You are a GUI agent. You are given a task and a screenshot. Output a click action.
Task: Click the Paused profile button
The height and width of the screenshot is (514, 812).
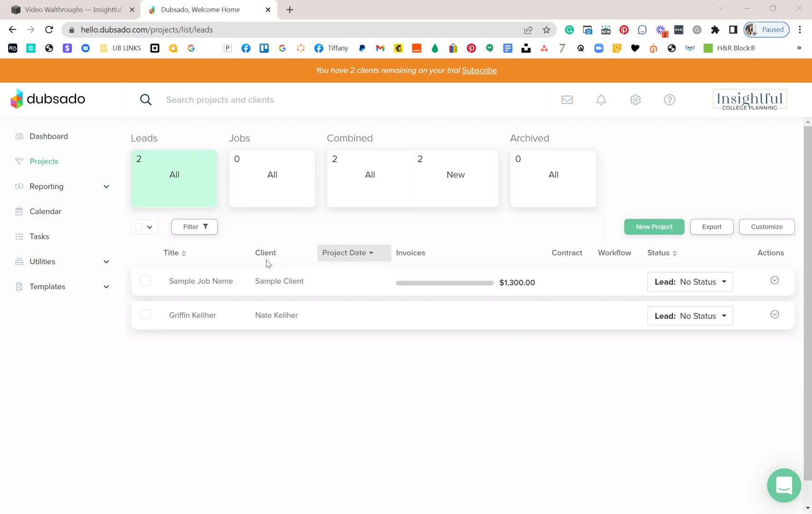click(x=767, y=30)
